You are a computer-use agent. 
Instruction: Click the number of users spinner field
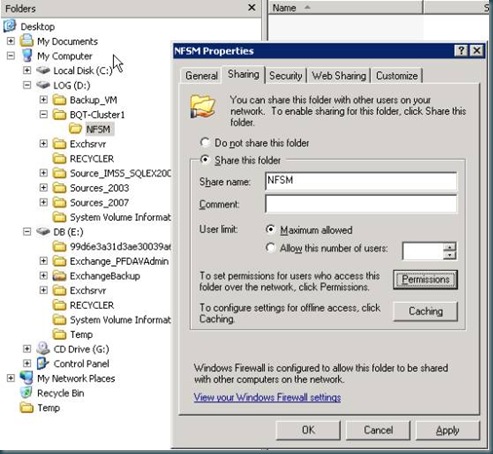[x=423, y=251]
